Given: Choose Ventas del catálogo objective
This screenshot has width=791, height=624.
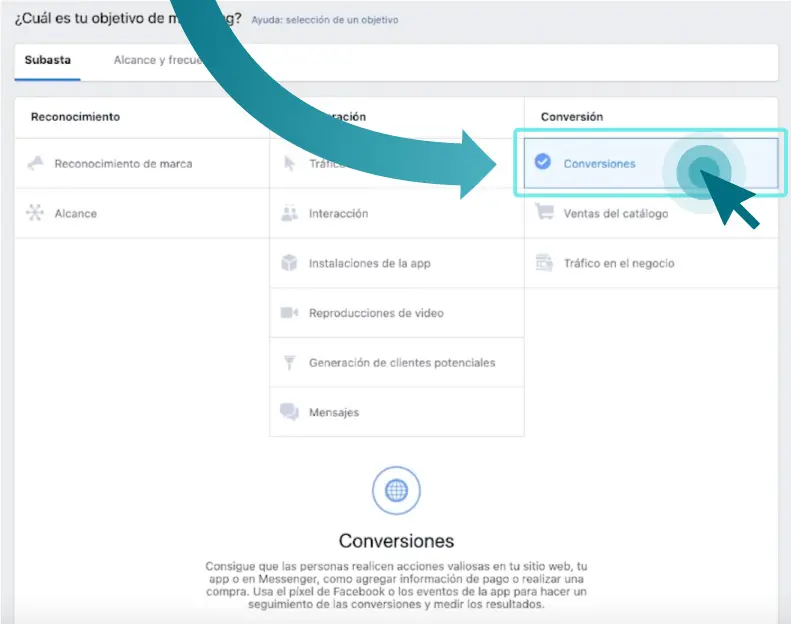Looking at the screenshot, I should (x=616, y=213).
